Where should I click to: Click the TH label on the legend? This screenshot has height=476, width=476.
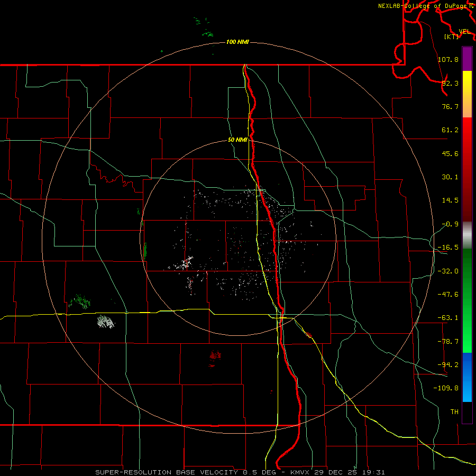[x=454, y=412]
